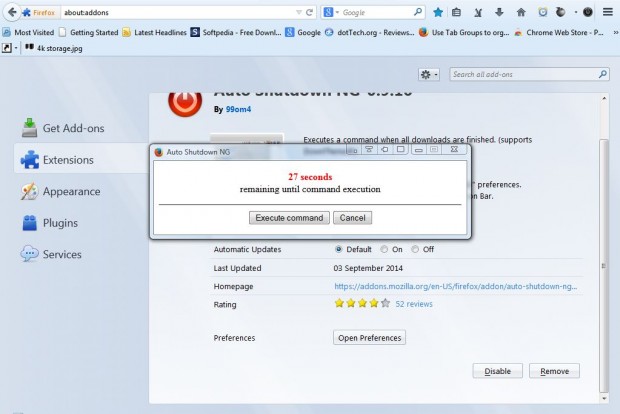Image resolution: width=620 pixels, height=414 pixels.
Task: Open the author link 99om4
Action: click(238, 110)
